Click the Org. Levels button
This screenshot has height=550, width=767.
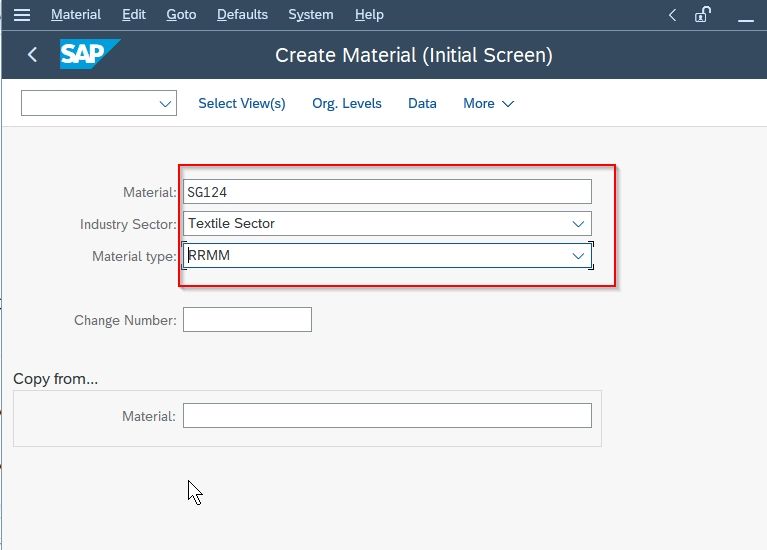347,104
